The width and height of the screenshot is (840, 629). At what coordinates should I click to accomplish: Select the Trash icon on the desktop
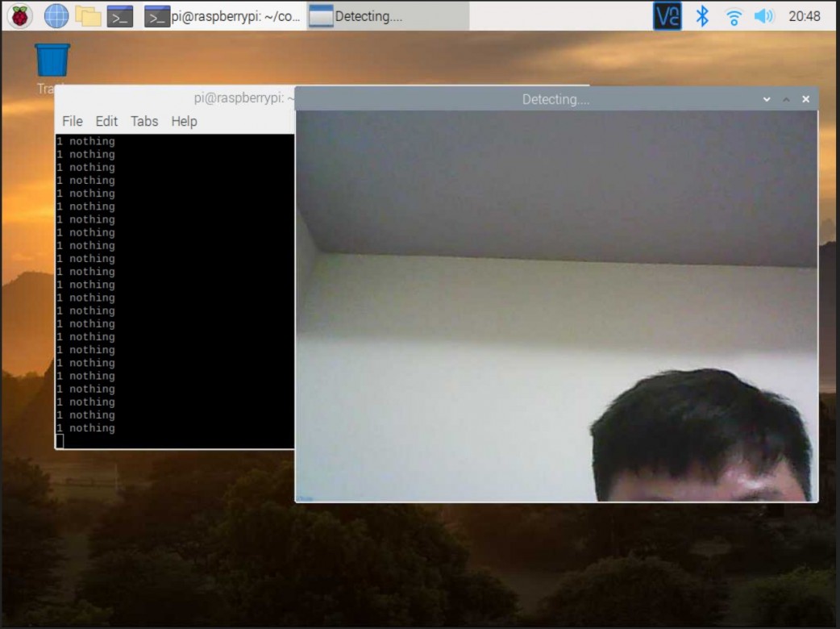click(52, 61)
